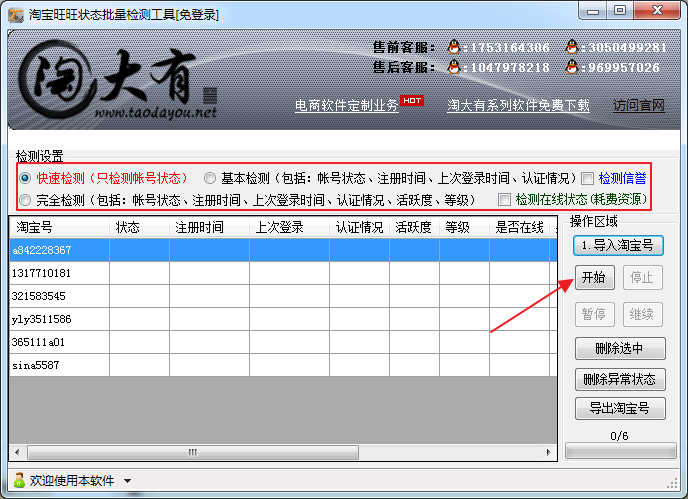Click the www.taodayou.net address in the banner
The width and height of the screenshot is (688, 499).
156,113
